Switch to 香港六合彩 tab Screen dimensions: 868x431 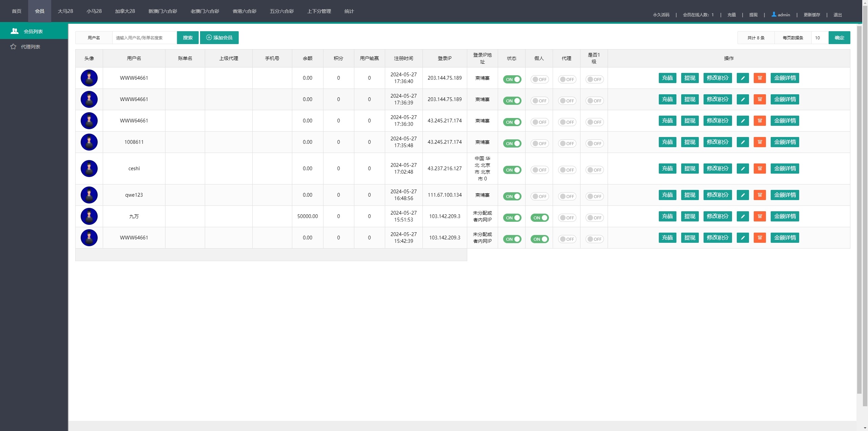pos(244,11)
